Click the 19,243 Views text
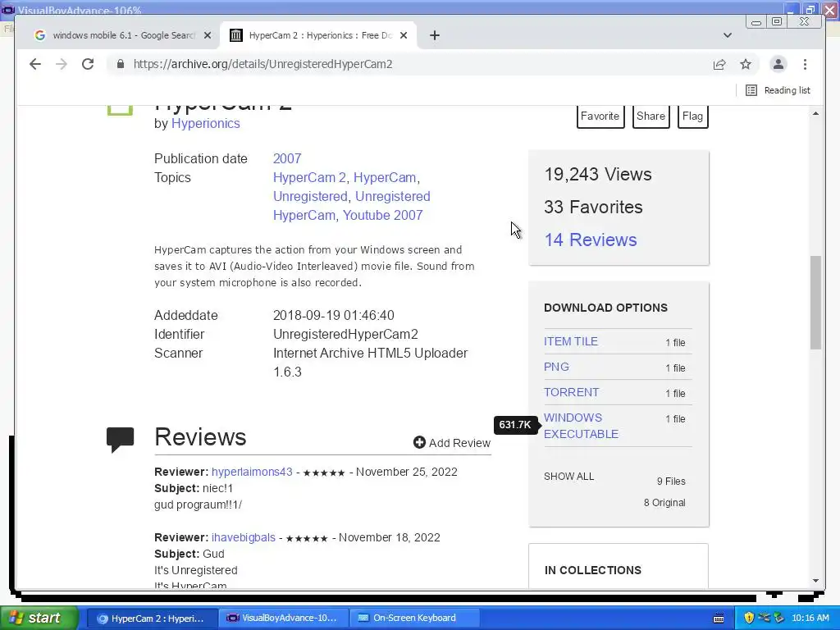This screenshot has height=630, width=840. (598, 174)
